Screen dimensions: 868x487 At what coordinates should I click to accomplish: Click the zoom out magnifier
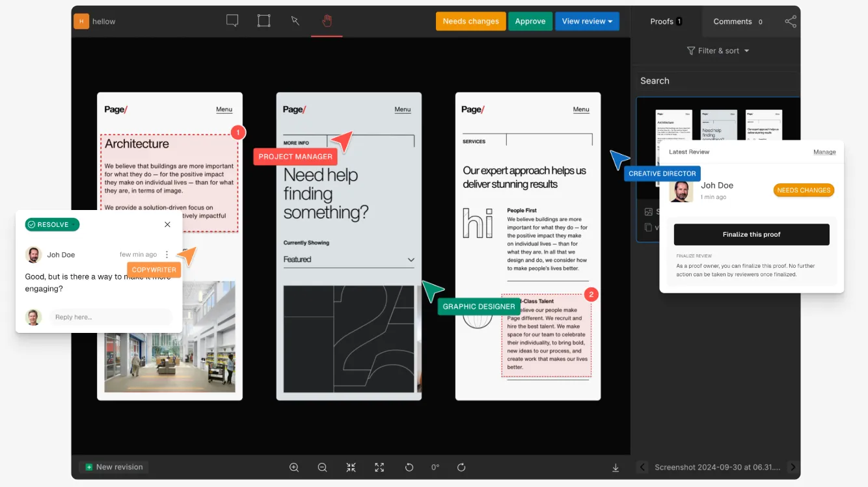(322, 467)
